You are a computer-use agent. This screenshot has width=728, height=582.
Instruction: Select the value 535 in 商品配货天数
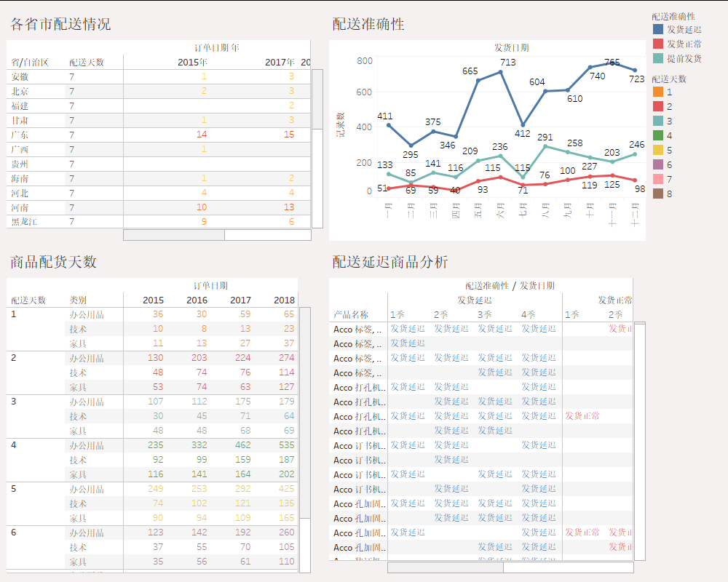[x=286, y=445]
